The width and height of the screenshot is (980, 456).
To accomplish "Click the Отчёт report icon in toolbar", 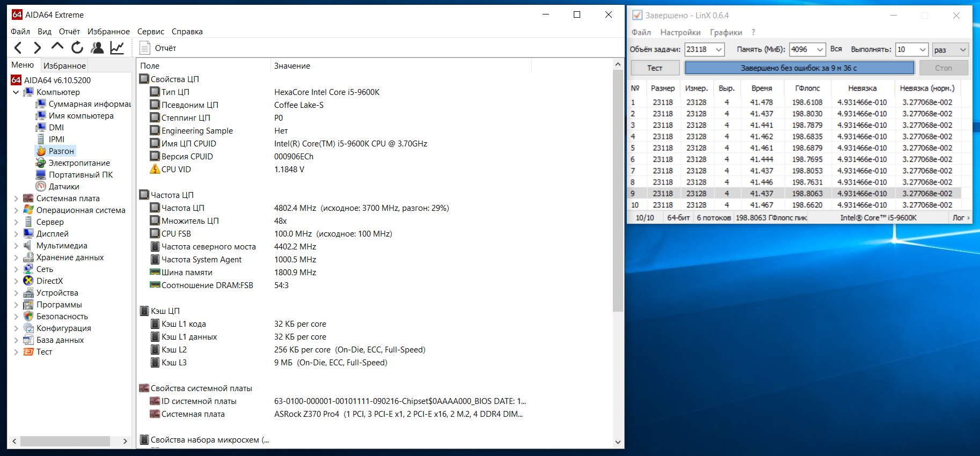I will (144, 48).
